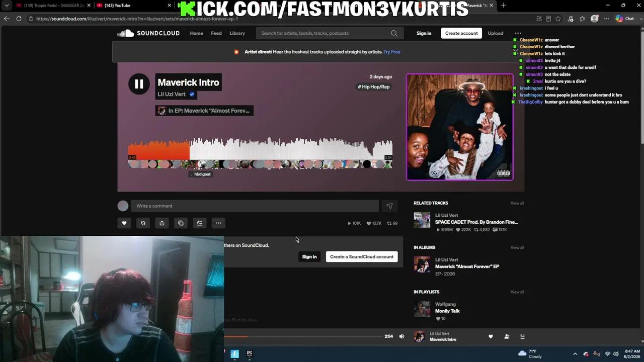Close the Trippie Redd SWAGGER browser tab
644x362 pixels.
pos(89,6)
